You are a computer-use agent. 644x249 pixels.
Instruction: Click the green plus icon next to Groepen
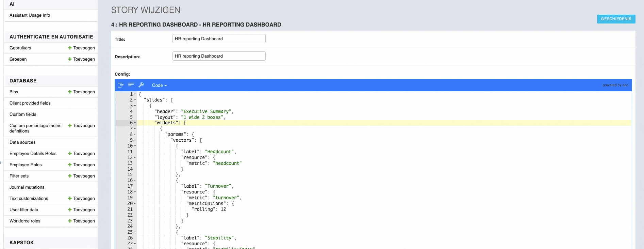70,59
